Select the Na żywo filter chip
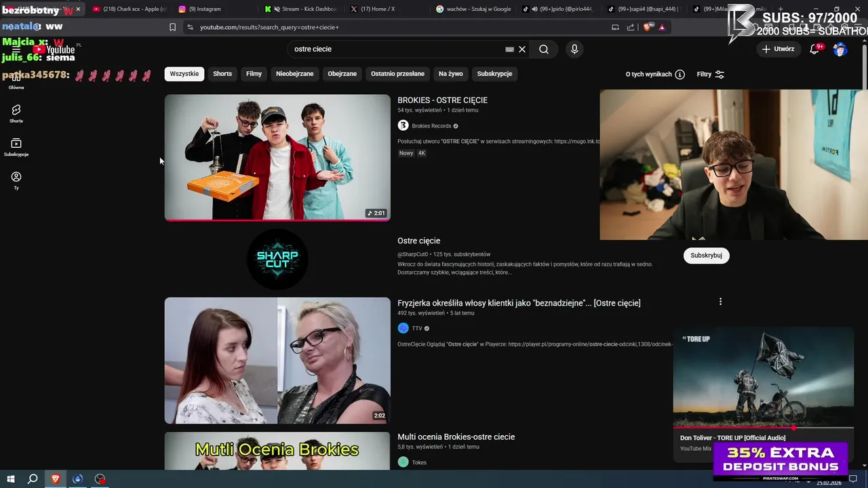The width and height of the screenshot is (868, 488). point(451,74)
